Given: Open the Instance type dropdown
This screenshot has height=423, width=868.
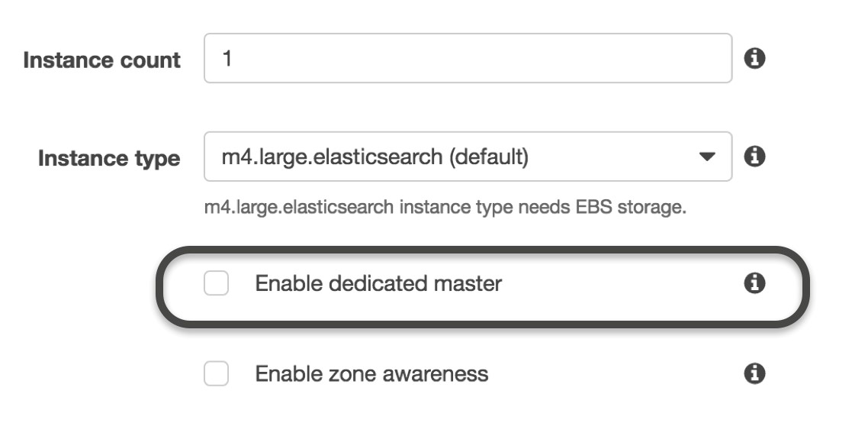Looking at the screenshot, I should [468, 157].
